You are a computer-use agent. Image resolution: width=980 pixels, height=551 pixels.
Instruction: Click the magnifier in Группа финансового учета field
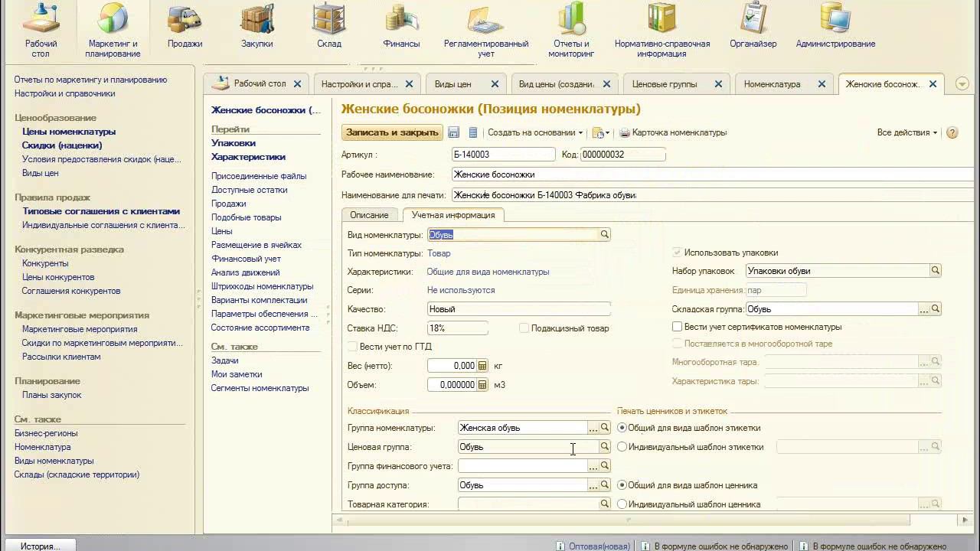[605, 466]
